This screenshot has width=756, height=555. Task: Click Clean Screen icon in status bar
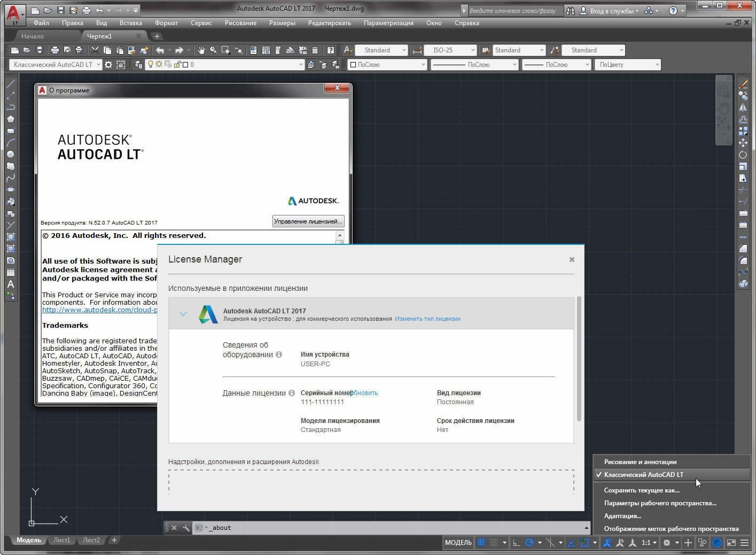click(x=731, y=543)
